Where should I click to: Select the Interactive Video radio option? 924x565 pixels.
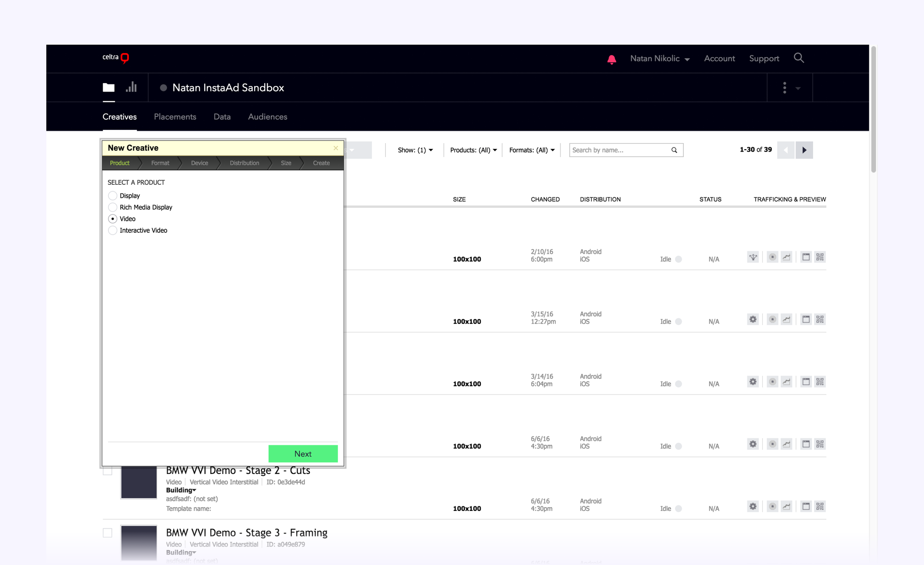(x=113, y=231)
